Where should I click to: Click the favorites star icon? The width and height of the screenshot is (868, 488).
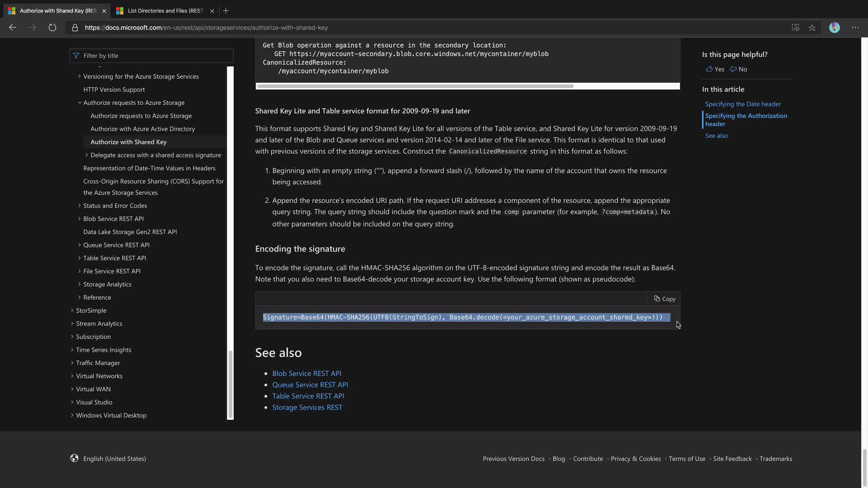pyautogui.click(x=812, y=28)
